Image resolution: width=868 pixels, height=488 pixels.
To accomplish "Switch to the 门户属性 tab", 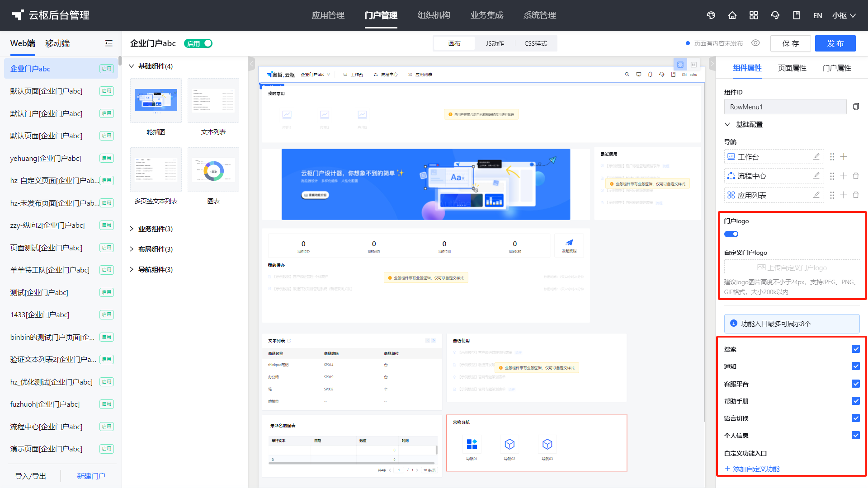I will pyautogui.click(x=837, y=68).
